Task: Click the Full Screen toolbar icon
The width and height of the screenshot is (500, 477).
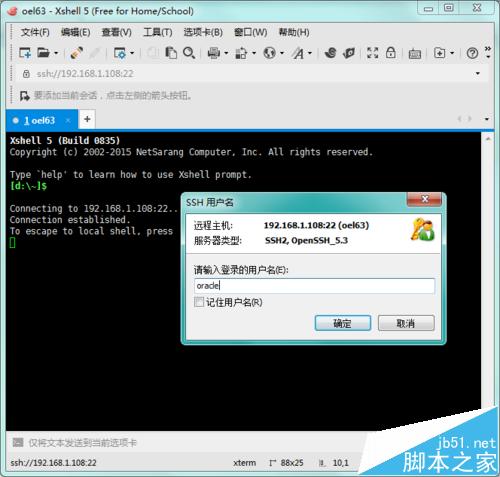Action: (x=373, y=53)
